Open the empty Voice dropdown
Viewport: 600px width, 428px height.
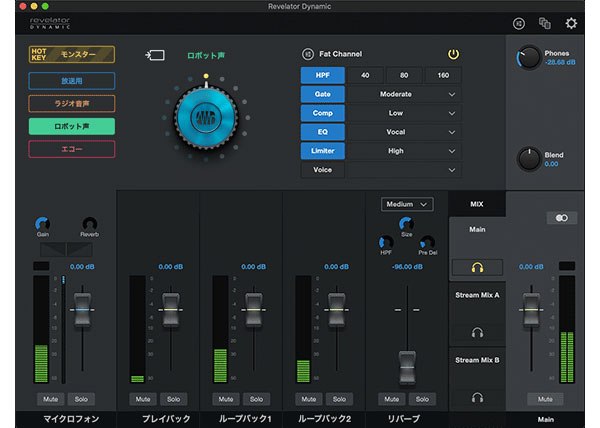tap(404, 170)
